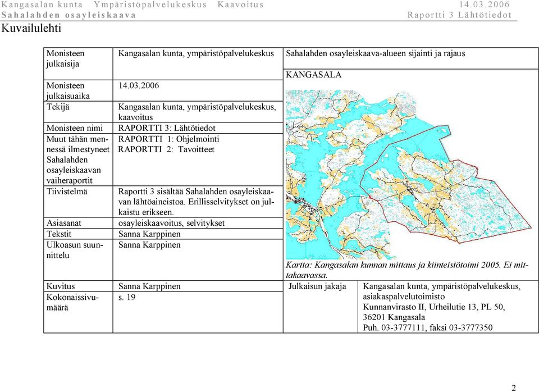Click the 'Kokonaissivumäärä' row label
This screenshot has height=392, width=539.
coord(72,302)
